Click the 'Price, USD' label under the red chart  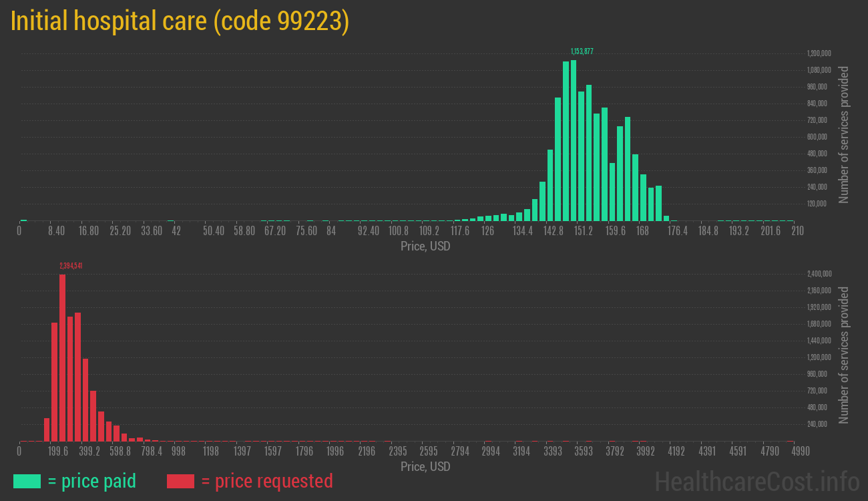click(425, 467)
